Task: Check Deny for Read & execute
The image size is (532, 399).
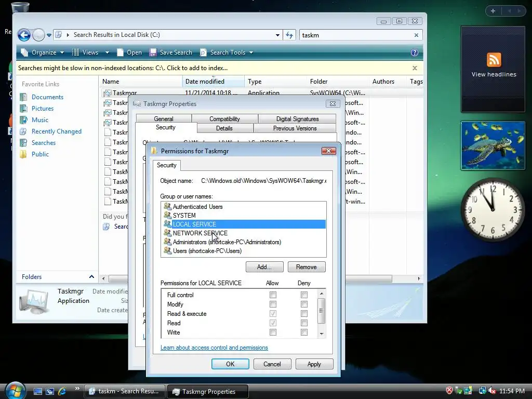Action: pos(304,313)
